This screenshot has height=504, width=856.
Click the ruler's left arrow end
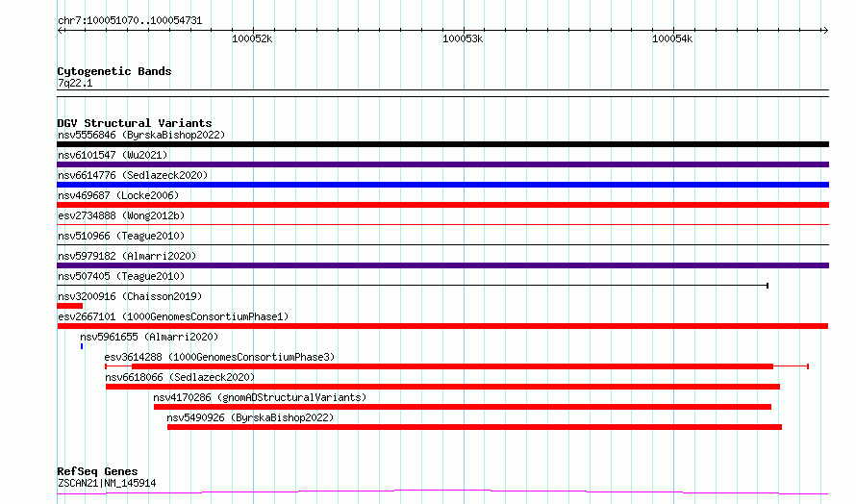coord(61,31)
